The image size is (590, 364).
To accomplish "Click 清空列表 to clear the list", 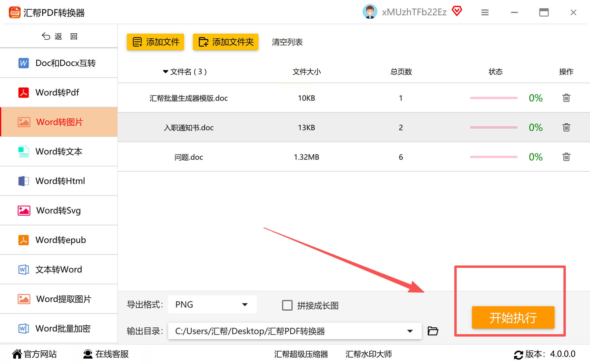I will point(287,42).
